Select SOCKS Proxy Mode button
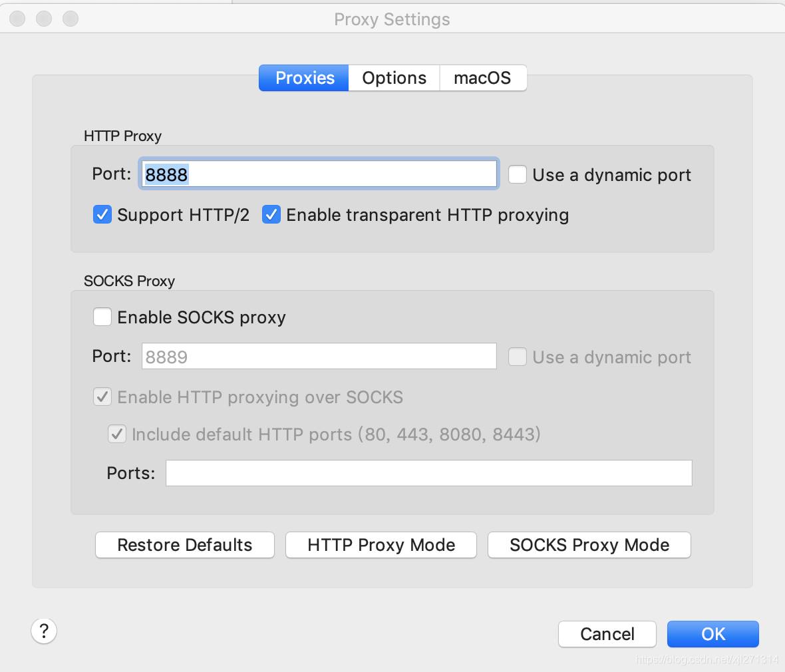Screen dimensions: 785x672 pos(589,545)
